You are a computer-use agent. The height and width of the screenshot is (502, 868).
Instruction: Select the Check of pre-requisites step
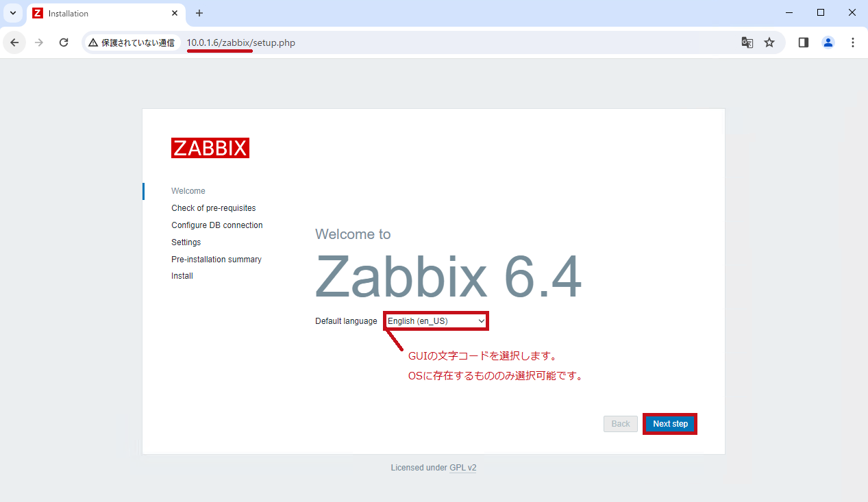(214, 208)
